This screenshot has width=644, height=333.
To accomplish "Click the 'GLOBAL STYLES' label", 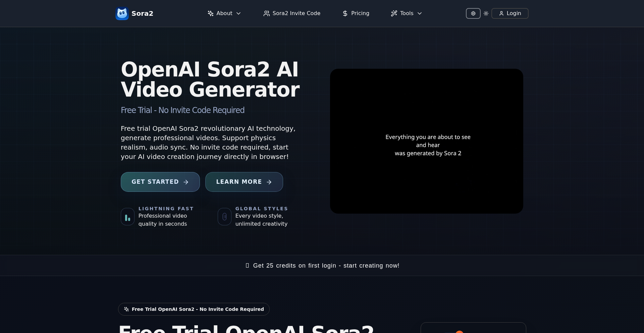I will click(262, 209).
